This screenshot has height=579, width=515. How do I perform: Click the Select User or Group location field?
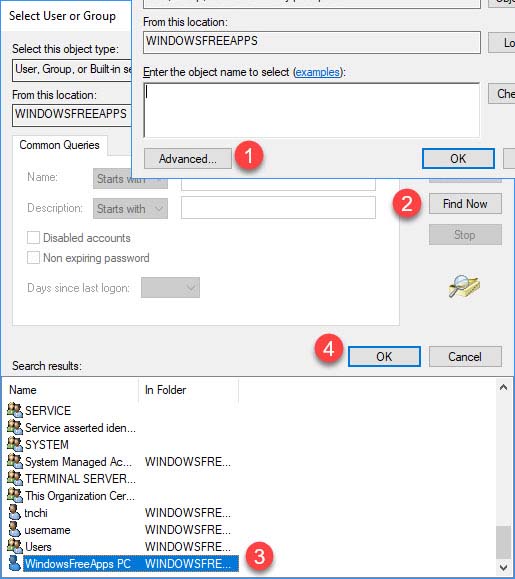(x=72, y=115)
